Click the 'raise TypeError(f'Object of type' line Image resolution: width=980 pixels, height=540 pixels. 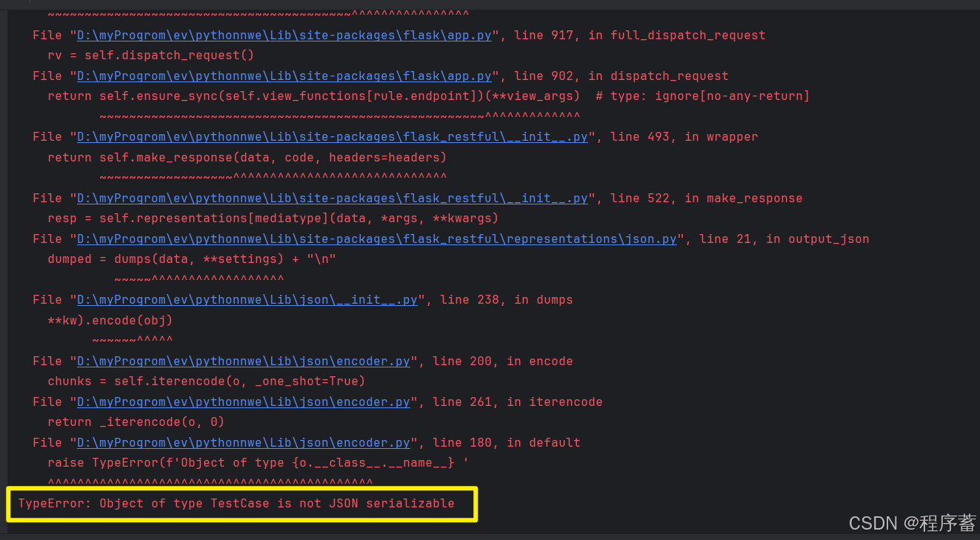[x=259, y=463]
